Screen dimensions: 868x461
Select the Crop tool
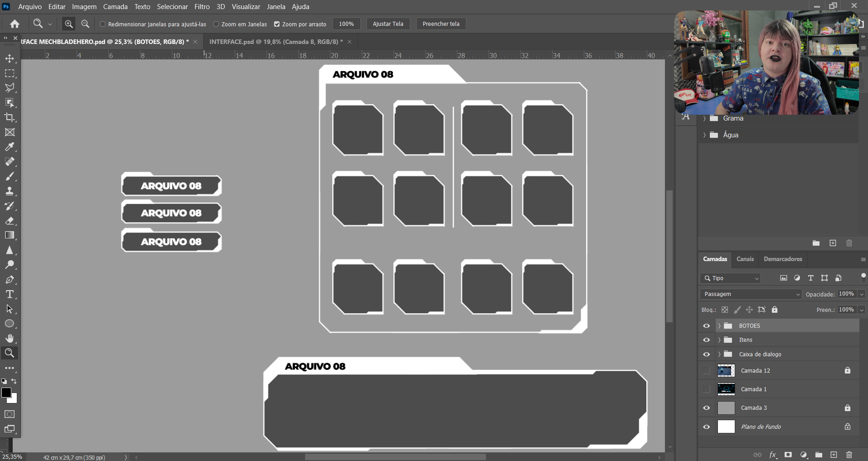10,117
